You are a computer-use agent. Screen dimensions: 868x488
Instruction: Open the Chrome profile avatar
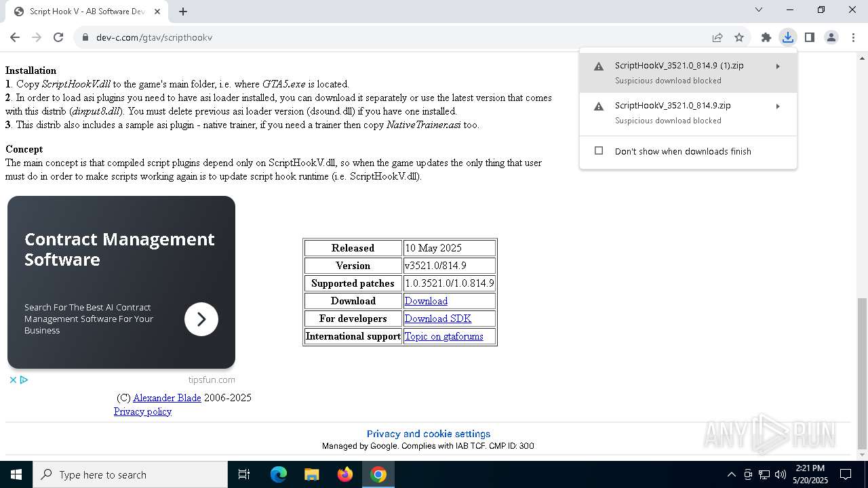point(831,37)
